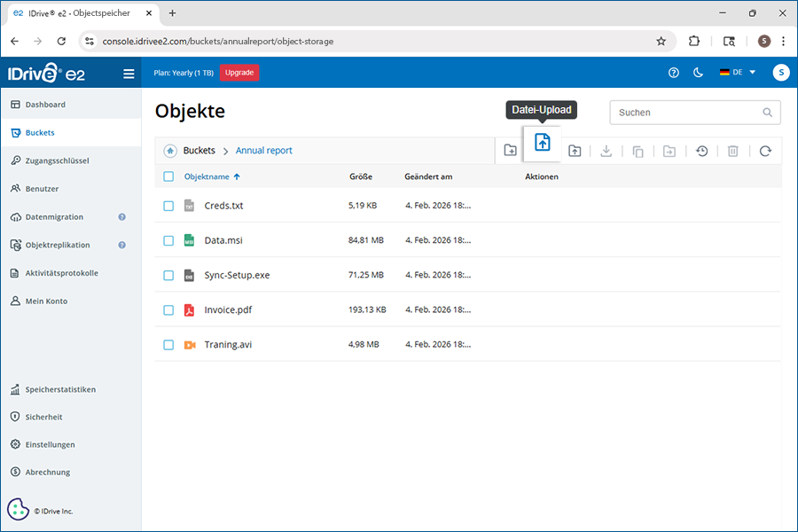The width and height of the screenshot is (798, 532).
Task: Open the user profile avatar menu
Action: coord(780,73)
